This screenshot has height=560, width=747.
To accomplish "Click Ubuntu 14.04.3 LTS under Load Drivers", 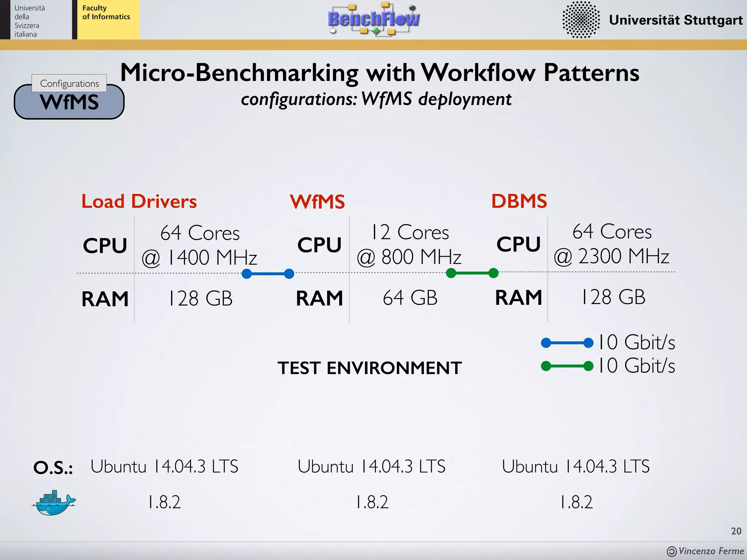I will click(x=165, y=466).
